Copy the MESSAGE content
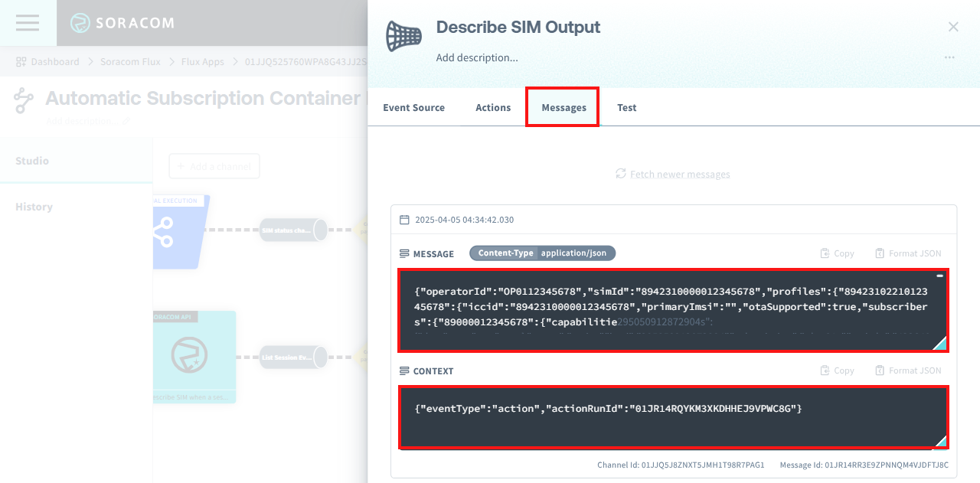Image resolution: width=980 pixels, height=483 pixels. [837, 253]
